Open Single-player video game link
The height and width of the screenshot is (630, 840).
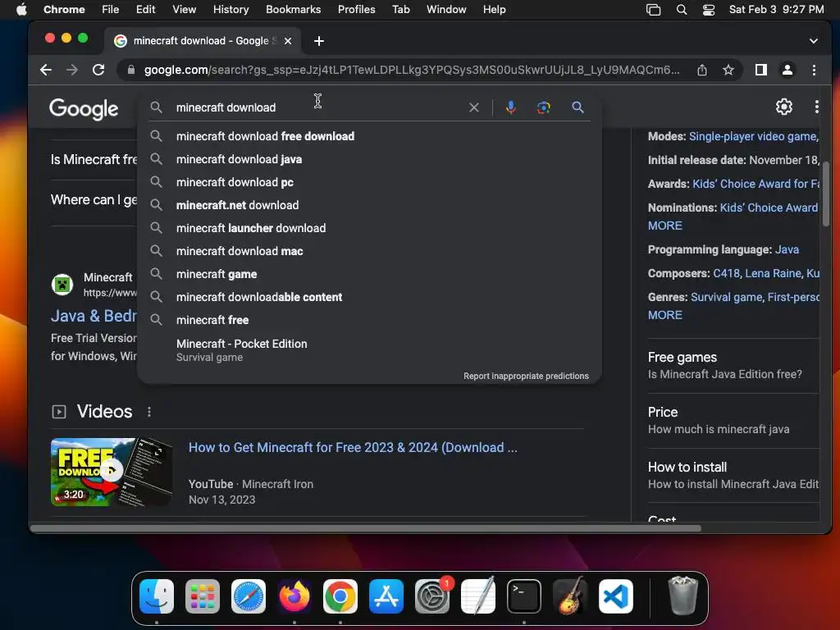(x=753, y=136)
